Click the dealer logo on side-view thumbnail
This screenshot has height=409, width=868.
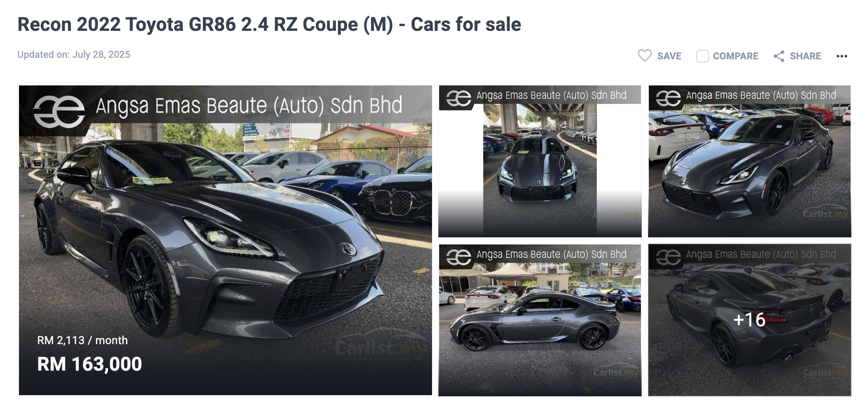coord(459,257)
